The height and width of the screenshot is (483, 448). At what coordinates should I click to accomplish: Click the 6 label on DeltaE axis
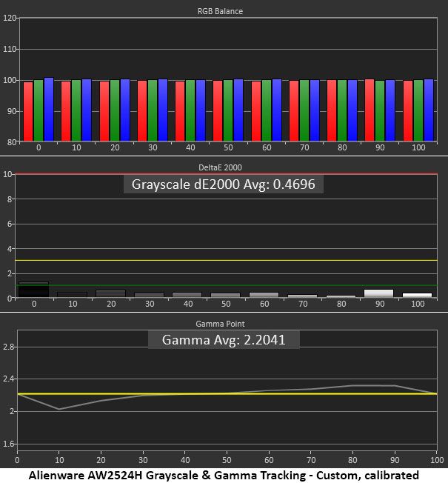10,224
